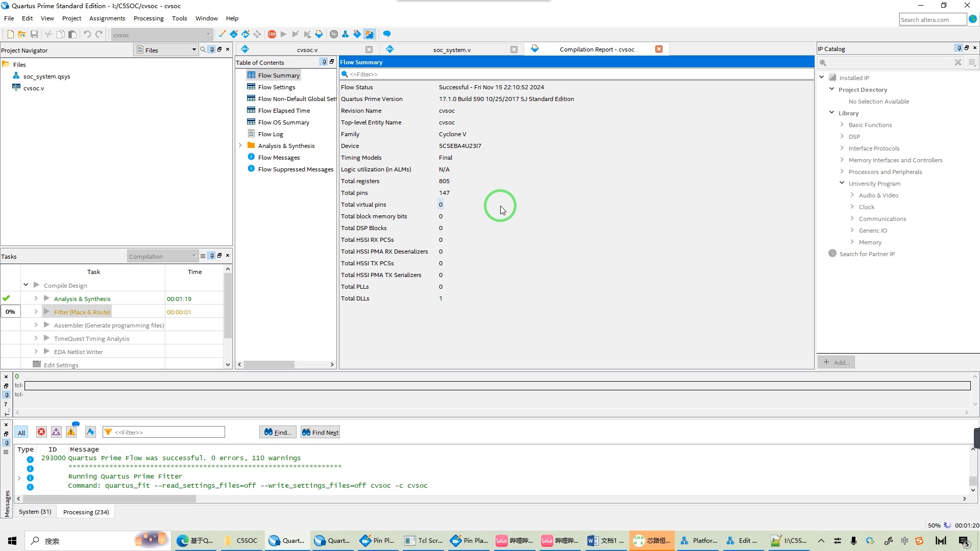
Task: Toggle the Project Navigator pin button
Action: point(212,49)
